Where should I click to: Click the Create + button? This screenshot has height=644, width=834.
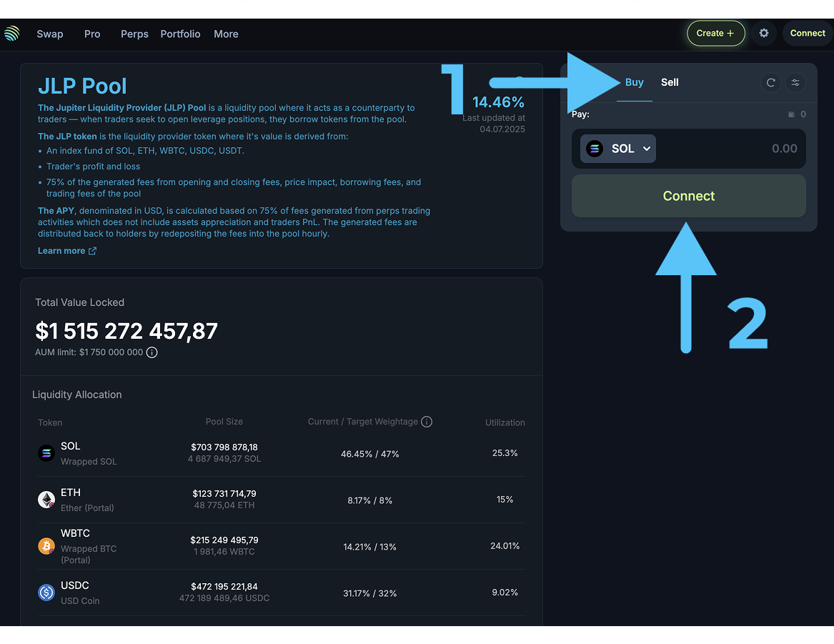tap(715, 33)
